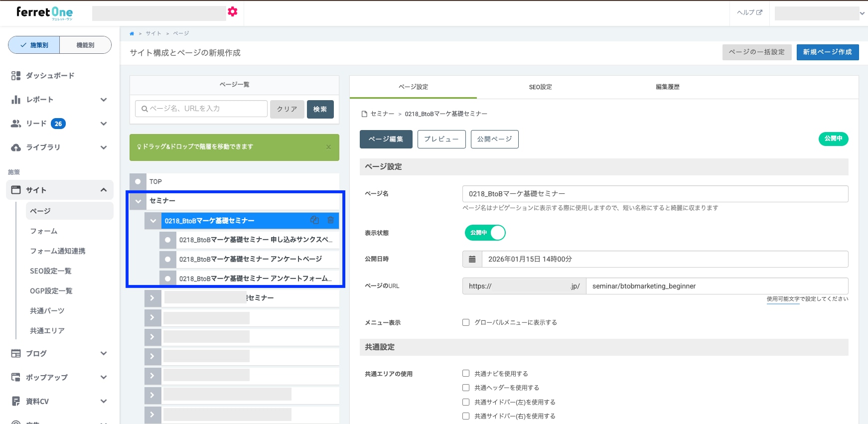The height and width of the screenshot is (424, 868).
Task: Switch to the SEO設定 tab
Action: coord(540,87)
